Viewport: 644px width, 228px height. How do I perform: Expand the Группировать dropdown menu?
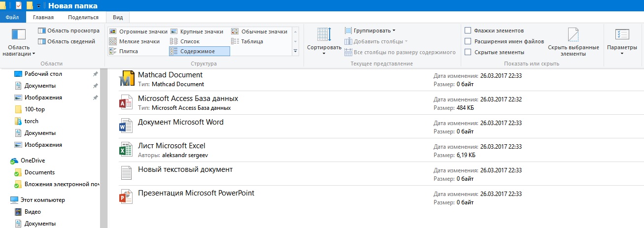pos(370,31)
